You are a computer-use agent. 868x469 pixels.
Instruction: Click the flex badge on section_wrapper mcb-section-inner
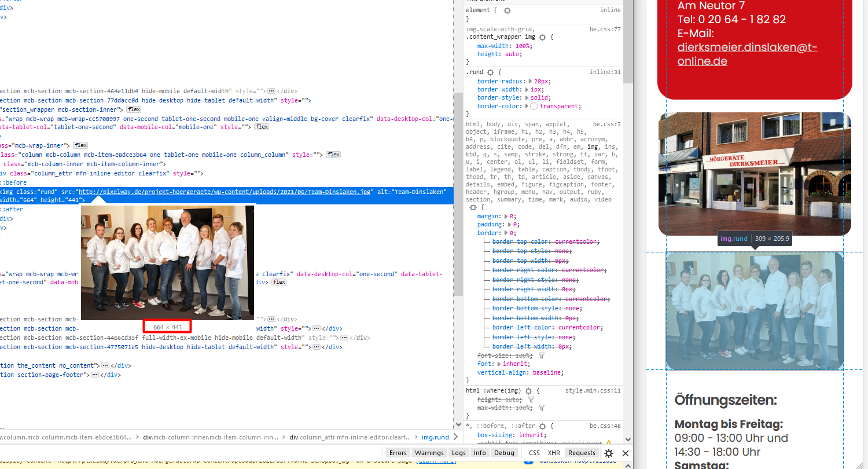click(x=134, y=109)
